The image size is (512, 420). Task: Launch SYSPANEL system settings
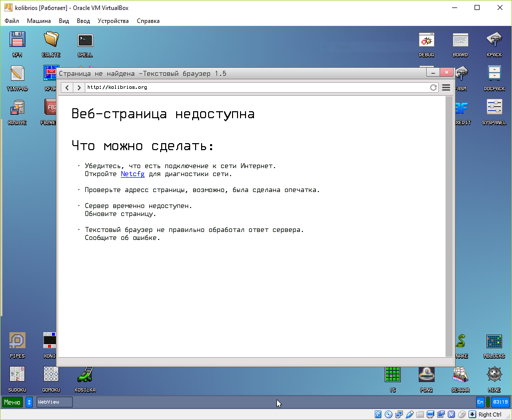pyautogui.click(x=494, y=108)
